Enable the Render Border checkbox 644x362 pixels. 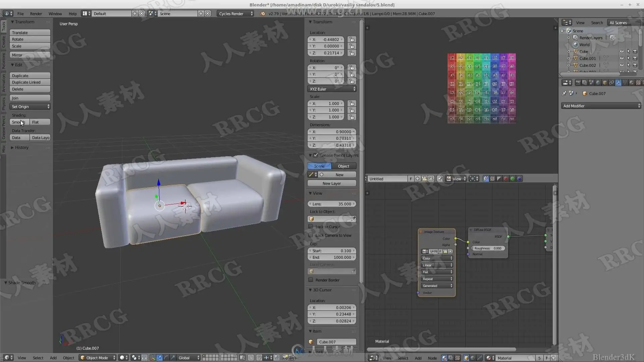point(311,280)
